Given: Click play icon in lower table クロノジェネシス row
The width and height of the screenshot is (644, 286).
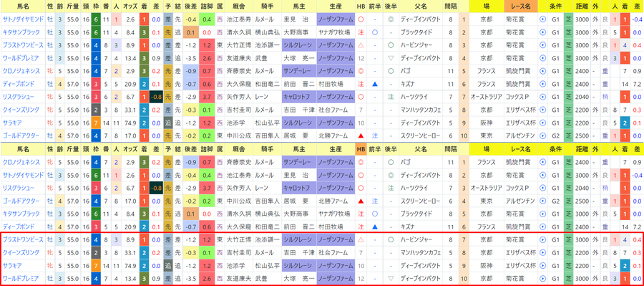Looking at the screenshot, I should pyautogui.click(x=542, y=162).
